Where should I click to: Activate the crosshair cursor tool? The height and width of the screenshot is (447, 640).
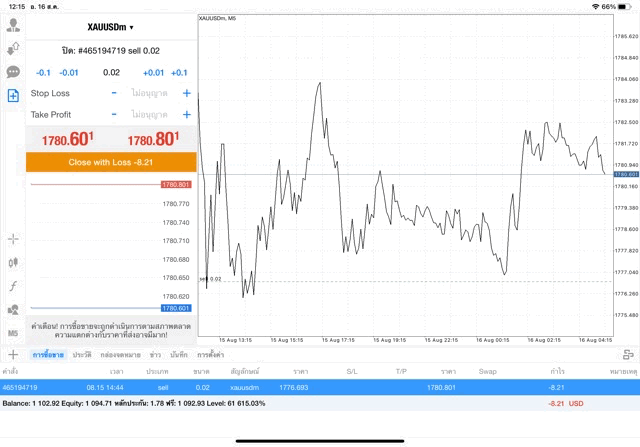[x=13, y=239]
